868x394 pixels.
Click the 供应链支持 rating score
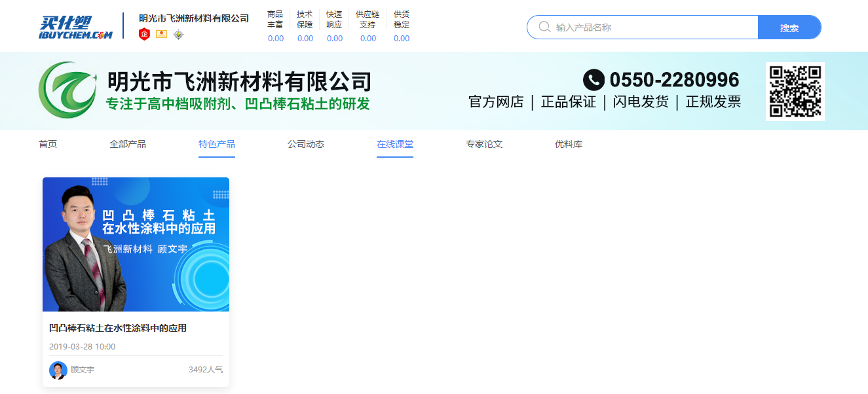(x=368, y=39)
